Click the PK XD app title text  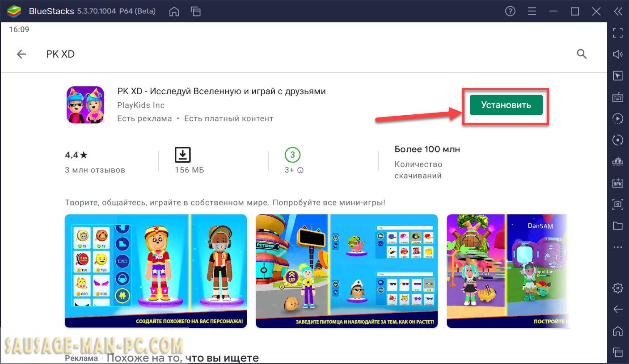[221, 91]
